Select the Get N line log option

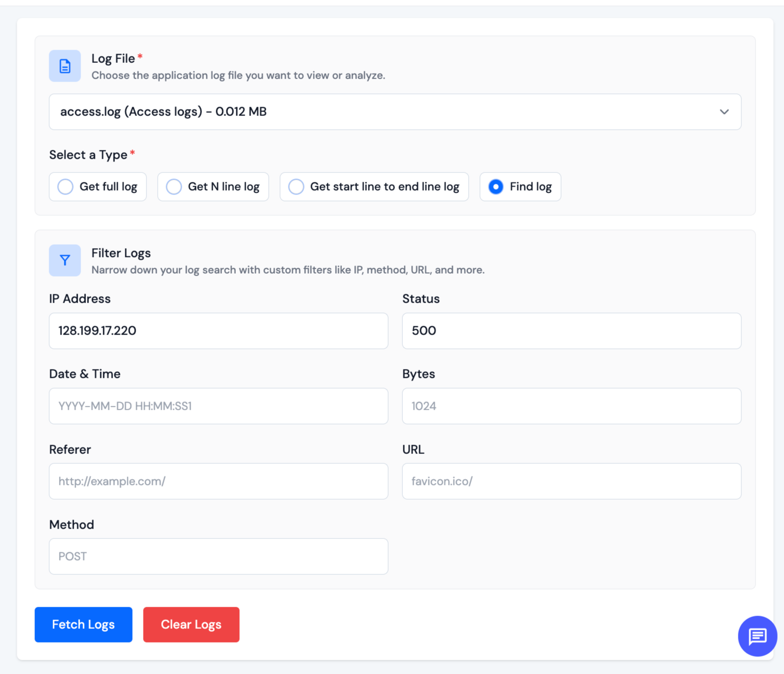tap(174, 187)
